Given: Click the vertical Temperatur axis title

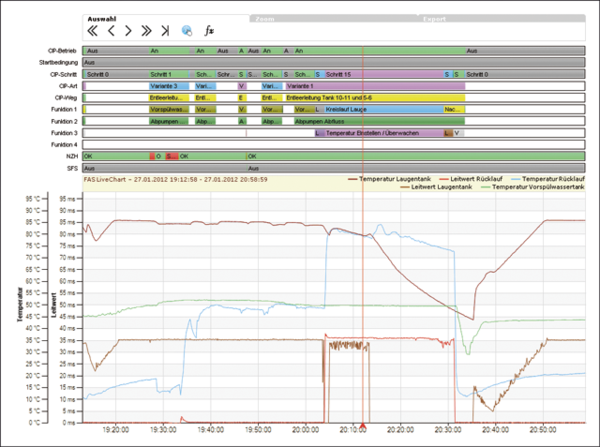Looking at the screenshot, I should tap(20, 305).
